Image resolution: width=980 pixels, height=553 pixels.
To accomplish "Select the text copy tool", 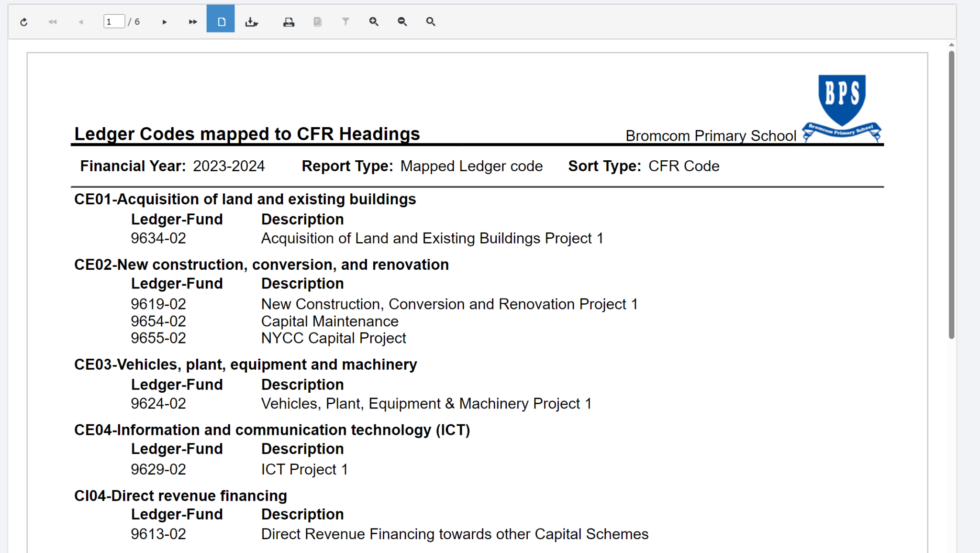I will 317,22.
